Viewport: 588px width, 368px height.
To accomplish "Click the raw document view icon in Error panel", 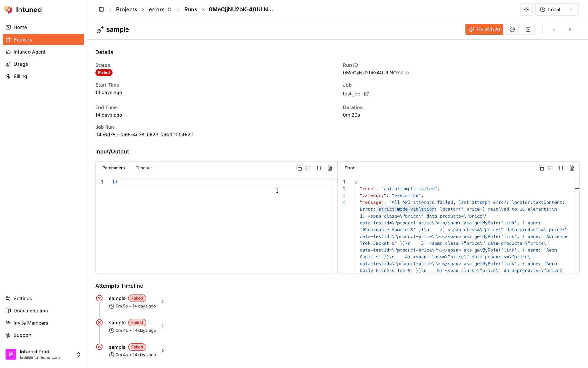I will pyautogui.click(x=572, y=168).
